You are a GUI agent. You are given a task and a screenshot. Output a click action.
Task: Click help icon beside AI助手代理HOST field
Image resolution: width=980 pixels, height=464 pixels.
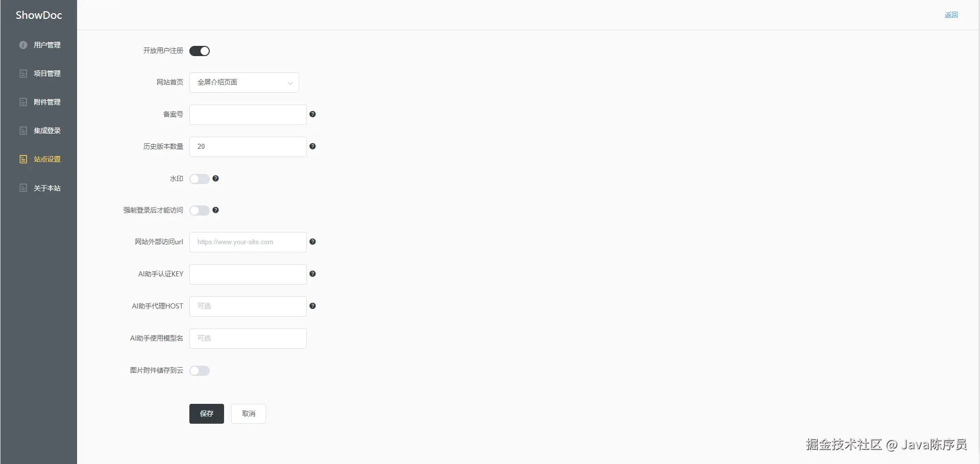pos(312,306)
